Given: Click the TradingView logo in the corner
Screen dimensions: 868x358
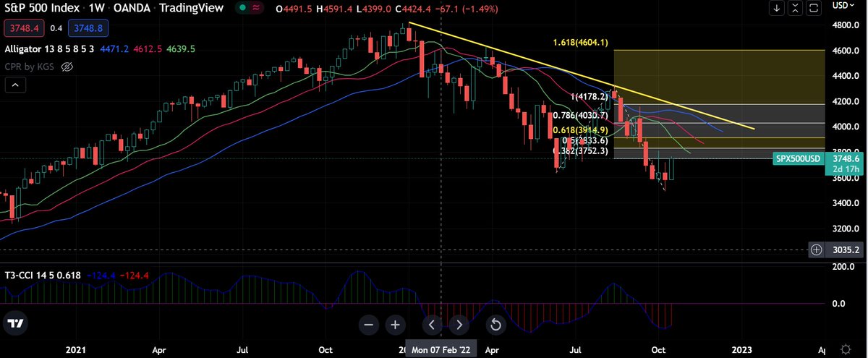Looking at the screenshot, I should [15, 323].
